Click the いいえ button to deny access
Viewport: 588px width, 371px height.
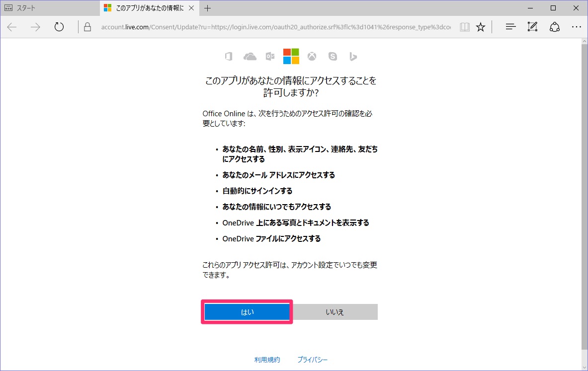pos(335,312)
